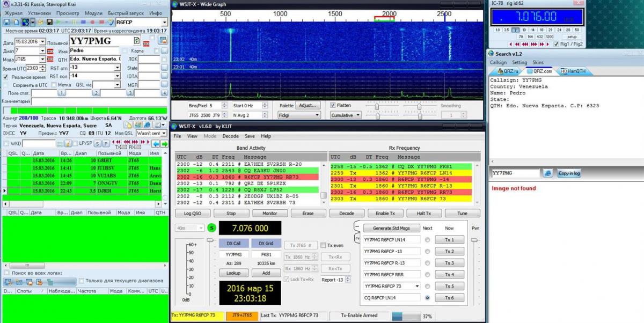Click the callsign search field with YY7PMG
The height and width of the screenshot is (323, 644).
515,173
